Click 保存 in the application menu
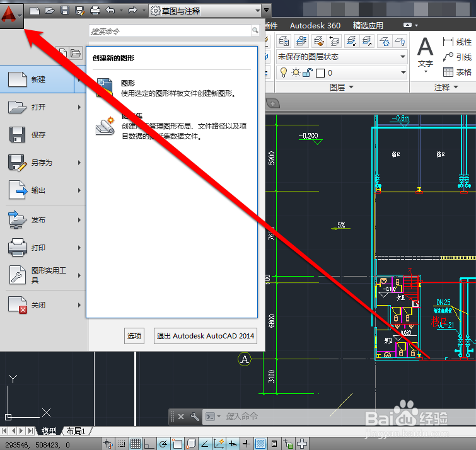This screenshot has height=450, width=476. point(42,135)
